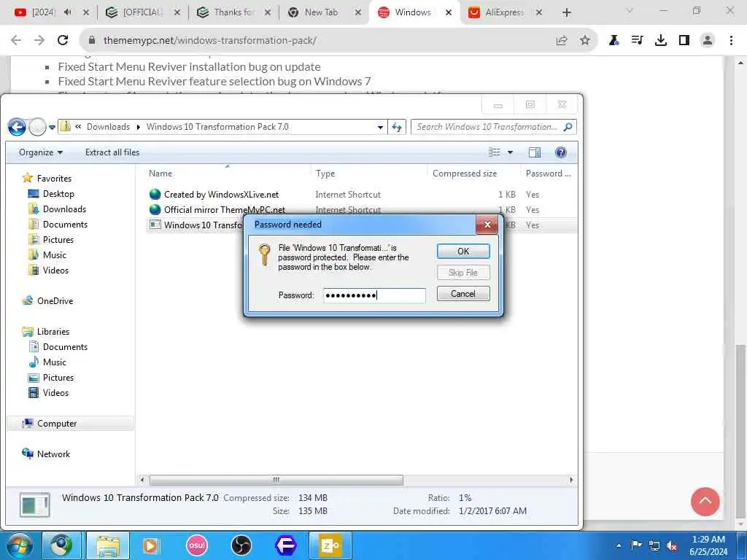
Task: Open Desktop in Favorites
Action: 58,194
